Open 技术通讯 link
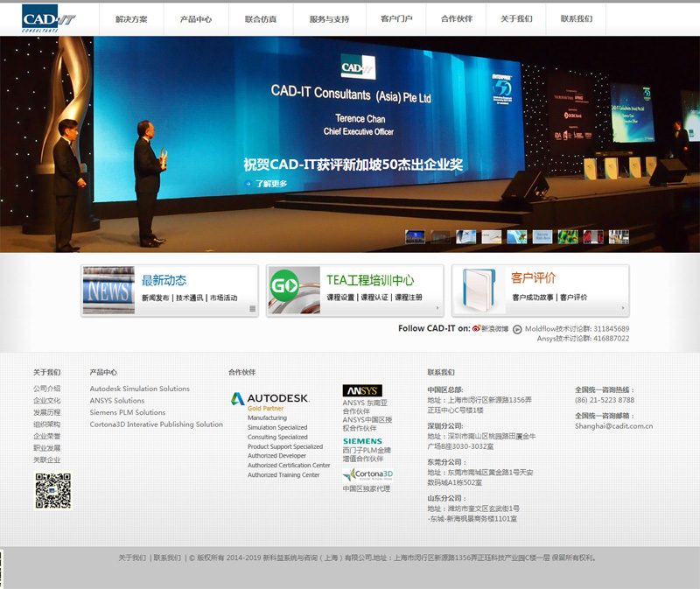Screen dimensions: 700x589 point(189,298)
